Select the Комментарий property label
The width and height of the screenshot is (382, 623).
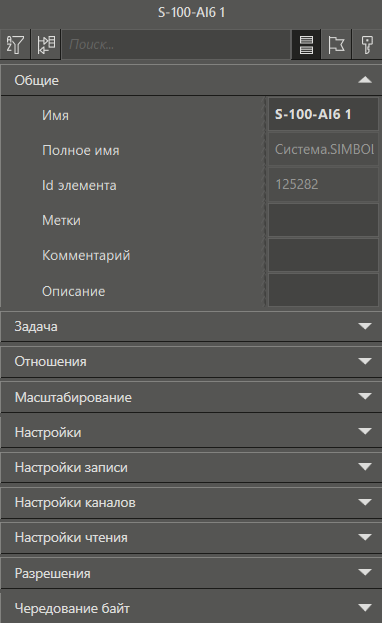(86, 255)
